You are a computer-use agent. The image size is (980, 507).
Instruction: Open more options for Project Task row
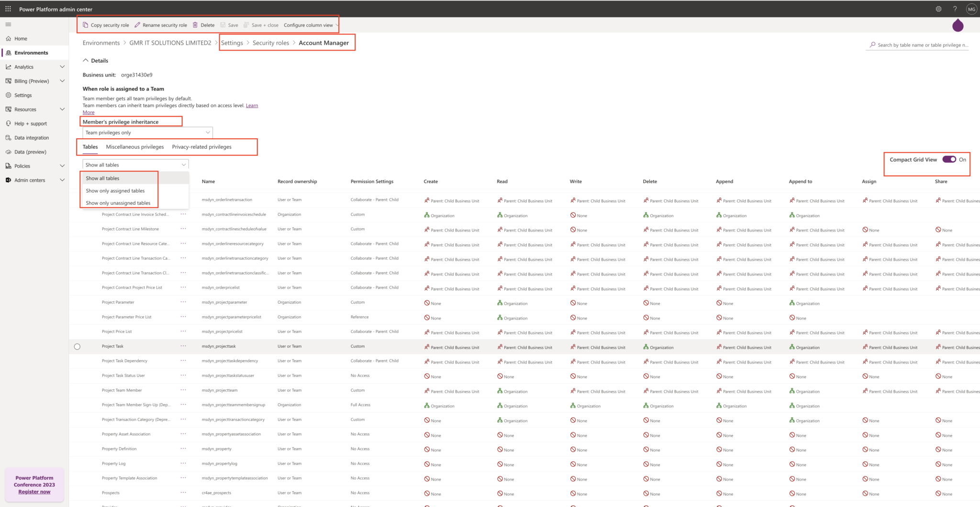click(x=183, y=346)
